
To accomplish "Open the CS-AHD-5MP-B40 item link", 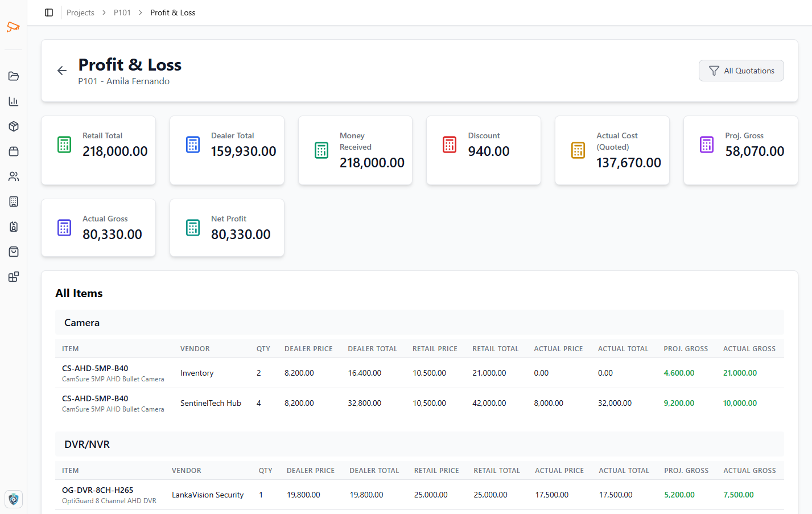I will tap(94, 368).
